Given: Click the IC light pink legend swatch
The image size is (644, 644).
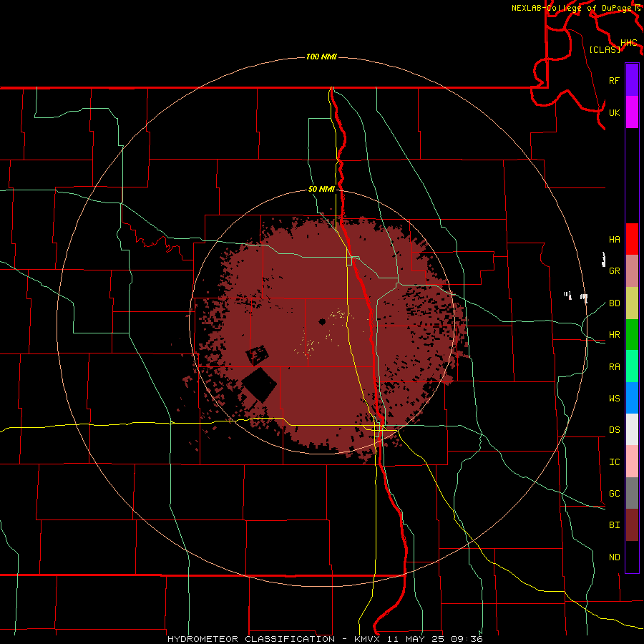Looking at the screenshot, I should tap(632, 462).
